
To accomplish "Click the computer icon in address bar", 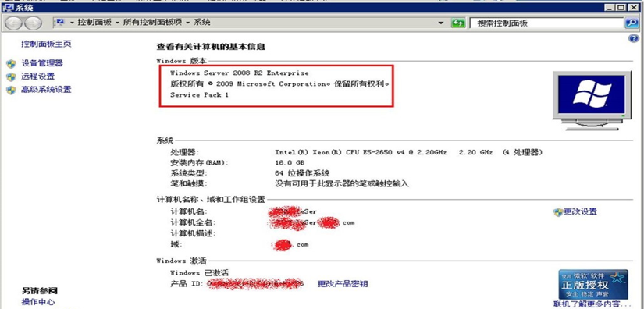I will (60, 23).
